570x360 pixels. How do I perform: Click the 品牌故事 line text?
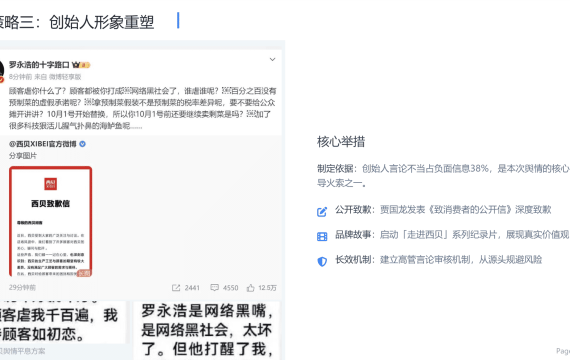click(452, 235)
